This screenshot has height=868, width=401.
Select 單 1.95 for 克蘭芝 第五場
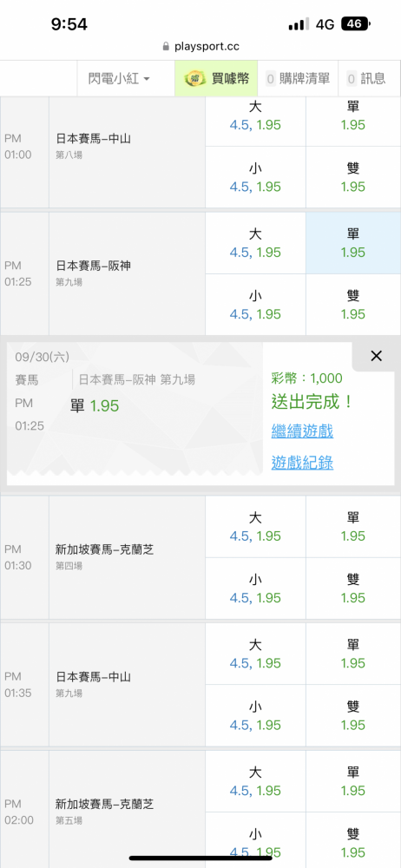(353, 781)
